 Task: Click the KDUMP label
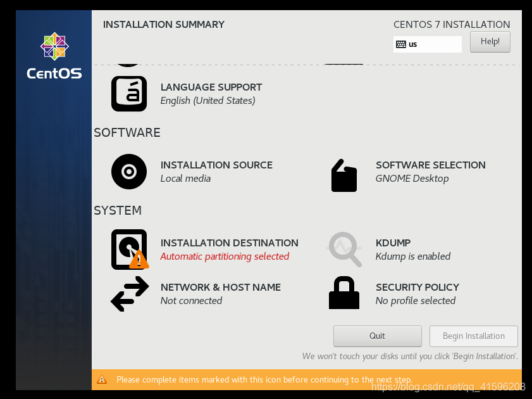[393, 243]
